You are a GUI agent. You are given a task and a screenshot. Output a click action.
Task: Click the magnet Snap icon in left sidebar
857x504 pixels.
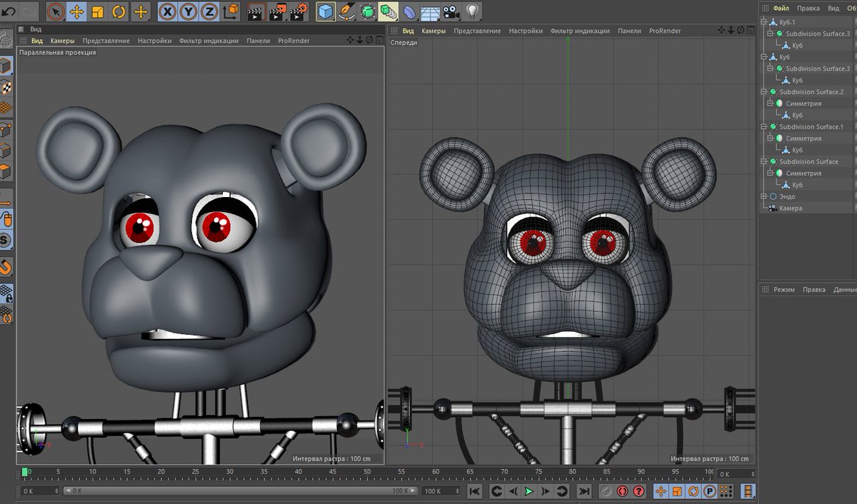tap(6, 267)
